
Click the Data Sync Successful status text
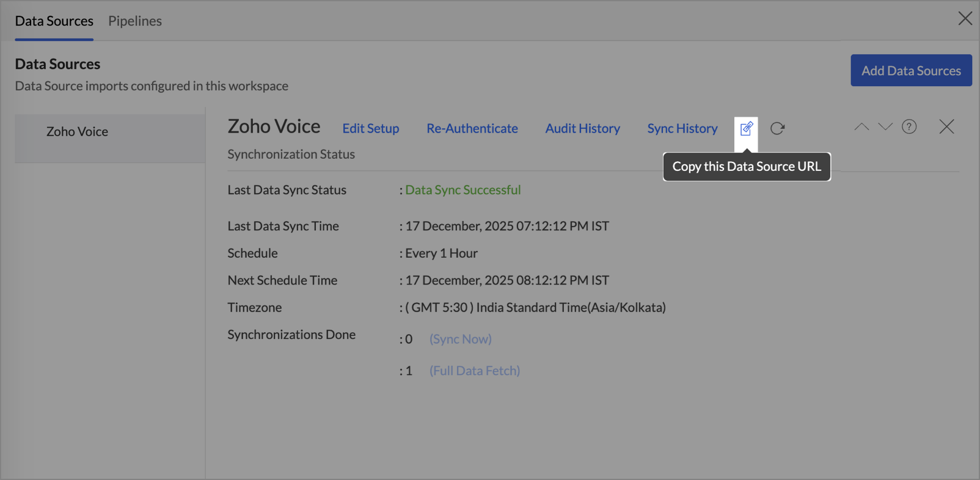[463, 190]
